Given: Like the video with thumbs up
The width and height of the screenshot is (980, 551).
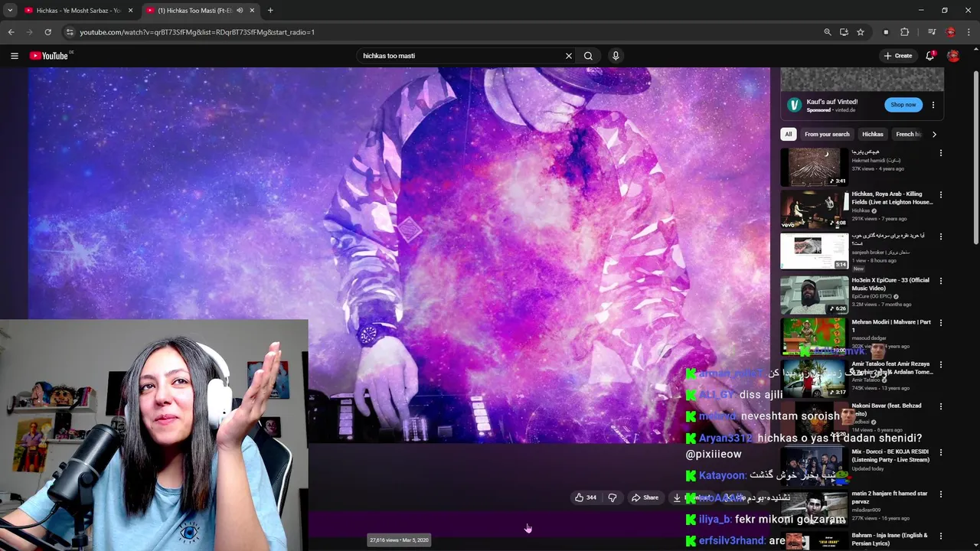Looking at the screenshot, I should point(586,497).
